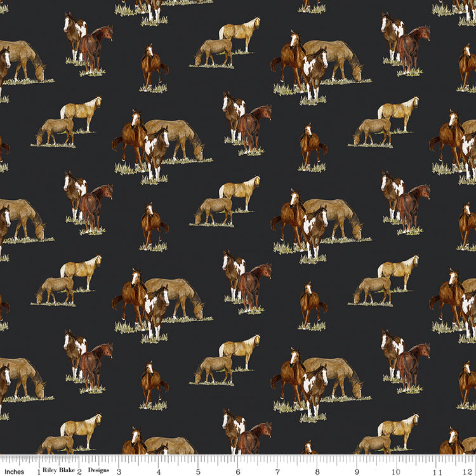Viewport: 476px width, 476px height.
Task: Click the ruler number 6
Action: click(x=238, y=472)
